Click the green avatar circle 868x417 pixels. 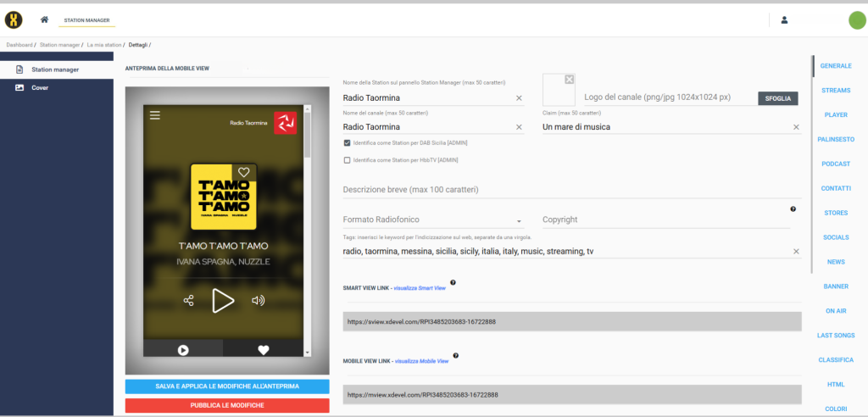click(x=857, y=20)
